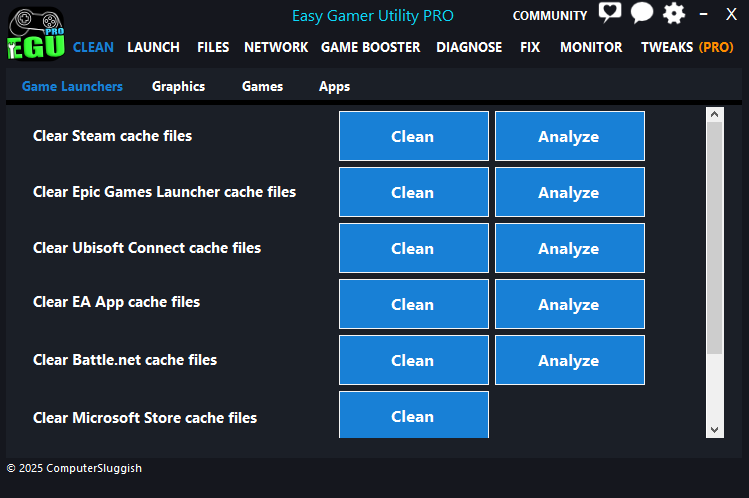This screenshot has height=498, width=749.
Task: Select the Graphics tab
Action: click(x=178, y=86)
